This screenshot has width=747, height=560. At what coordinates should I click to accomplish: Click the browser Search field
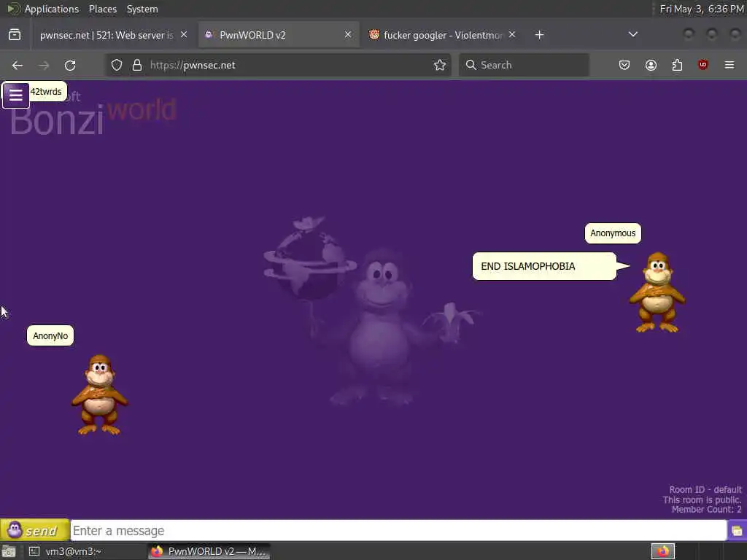[x=524, y=65]
